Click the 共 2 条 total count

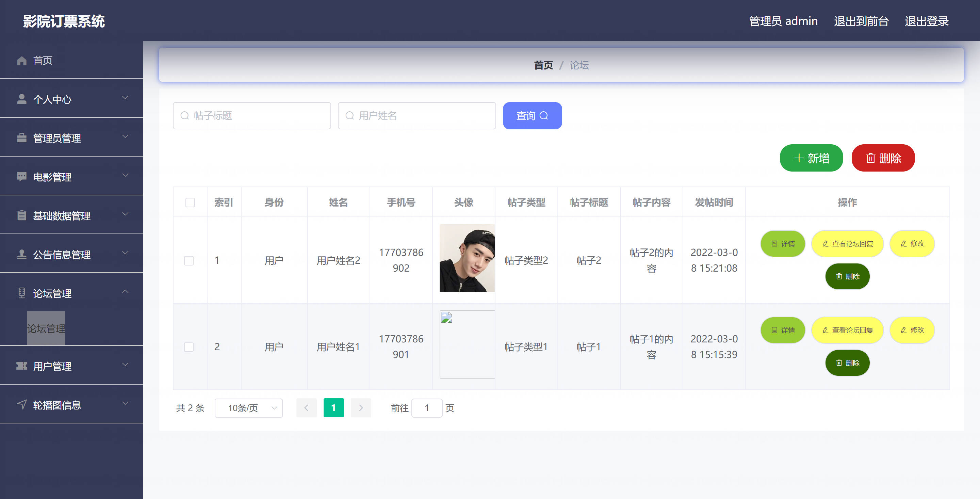(190, 408)
